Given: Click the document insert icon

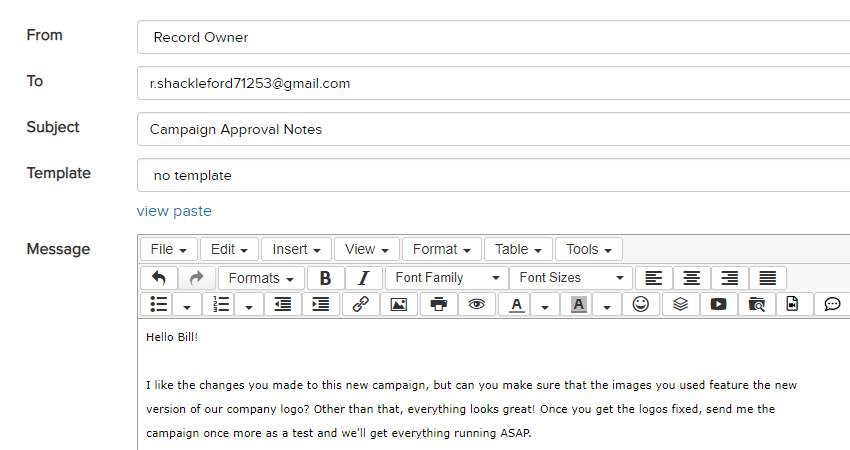Looking at the screenshot, I should [793, 304].
